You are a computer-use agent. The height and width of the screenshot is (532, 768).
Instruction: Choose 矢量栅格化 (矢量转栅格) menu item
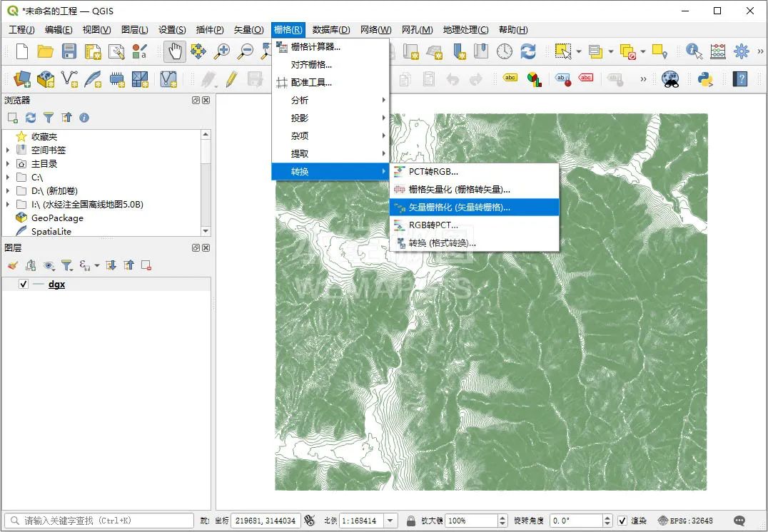tap(474, 207)
